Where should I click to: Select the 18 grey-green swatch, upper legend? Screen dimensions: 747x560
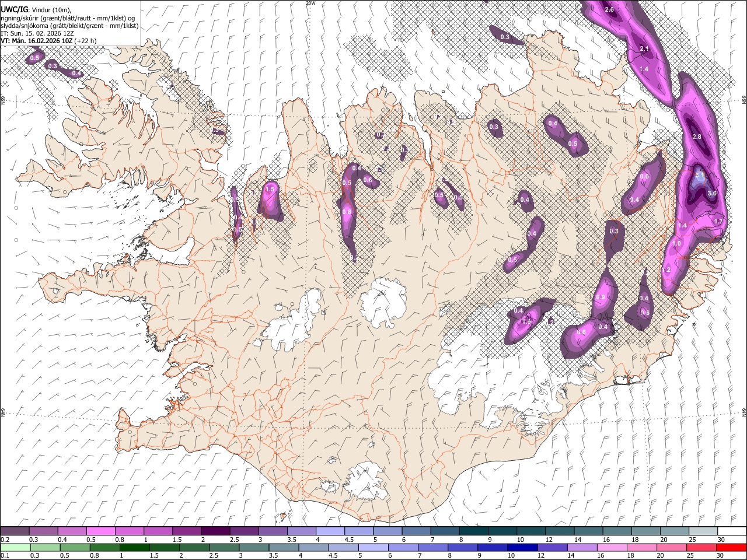[x=645, y=531]
